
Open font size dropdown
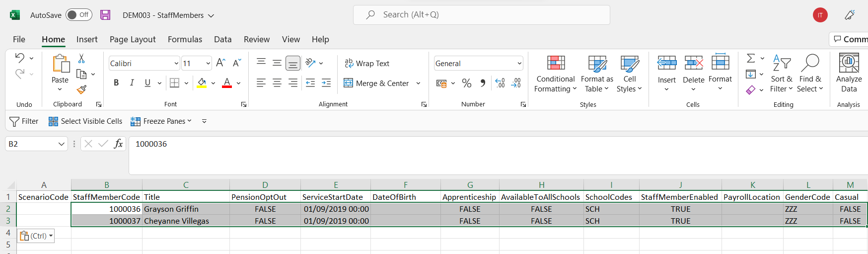click(208, 64)
